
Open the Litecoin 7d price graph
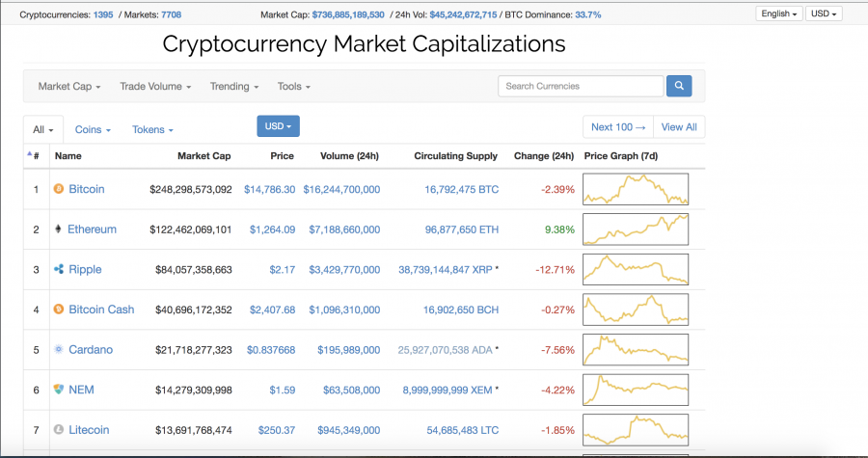pos(636,430)
